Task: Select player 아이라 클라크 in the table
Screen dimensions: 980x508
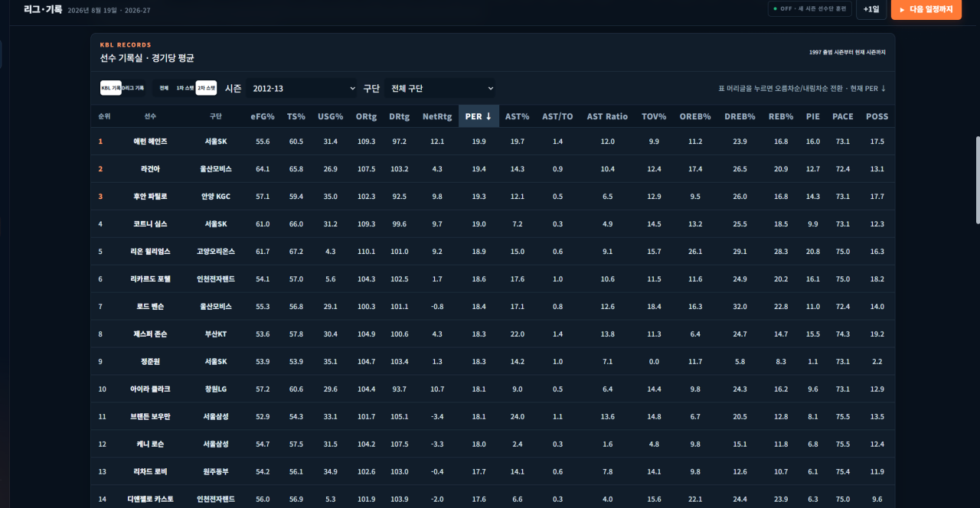Action: [150, 389]
